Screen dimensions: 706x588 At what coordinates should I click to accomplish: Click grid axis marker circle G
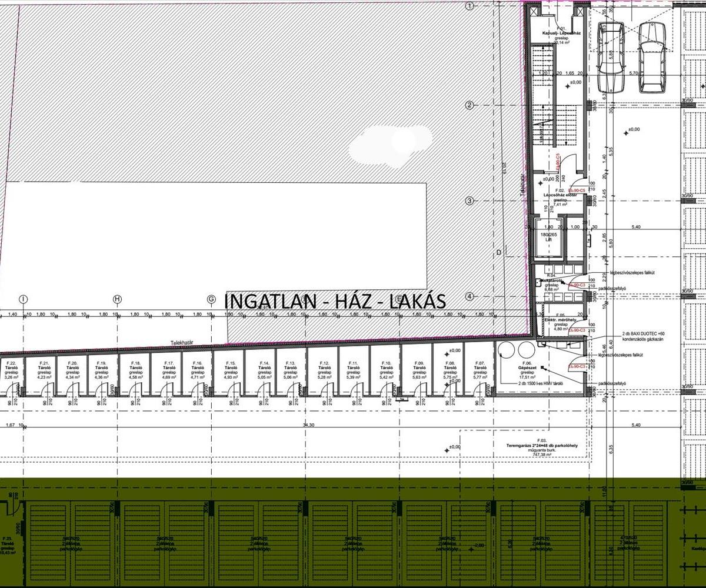[x=211, y=300]
